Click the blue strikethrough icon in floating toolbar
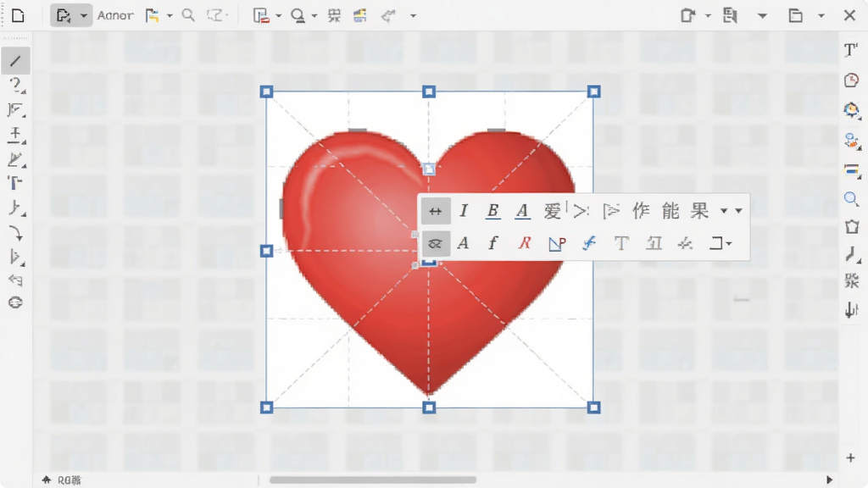The image size is (868, 488). pyautogui.click(x=590, y=243)
